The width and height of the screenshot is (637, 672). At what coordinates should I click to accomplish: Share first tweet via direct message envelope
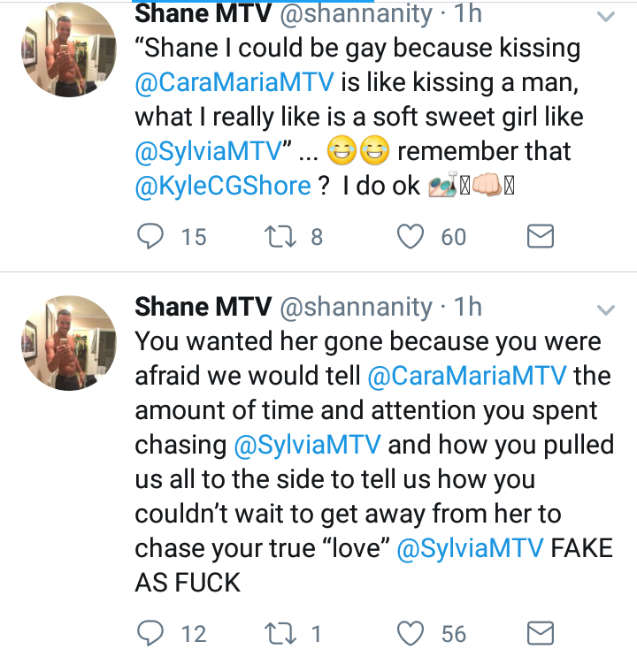[x=540, y=236]
